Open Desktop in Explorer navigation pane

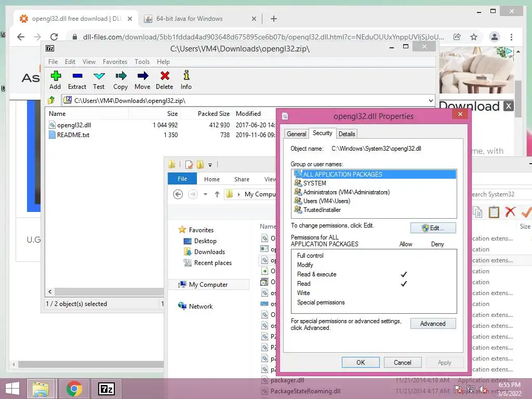205,241
